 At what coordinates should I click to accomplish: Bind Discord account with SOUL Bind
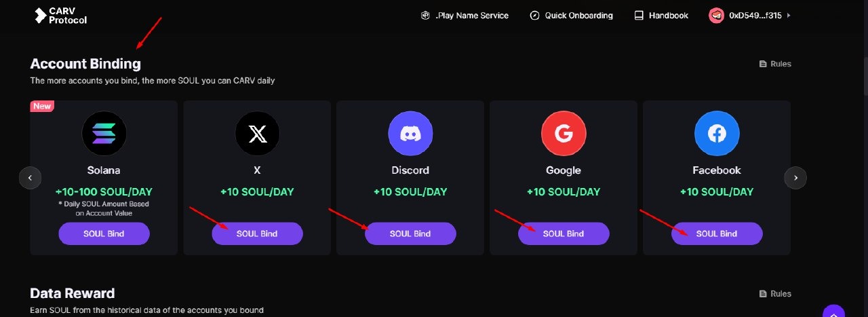point(410,234)
